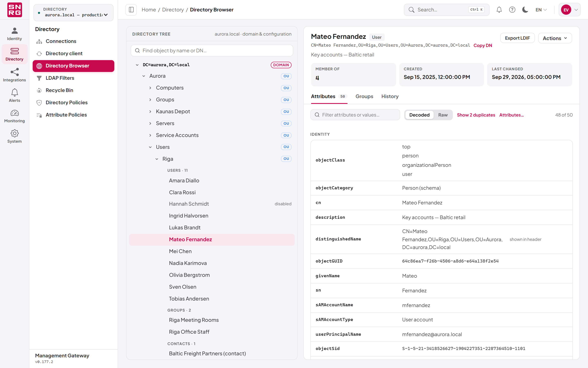Viewport: 588px width, 368px height.
Task: Click the LDAP Filters funnel icon
Action: (39, 78)
